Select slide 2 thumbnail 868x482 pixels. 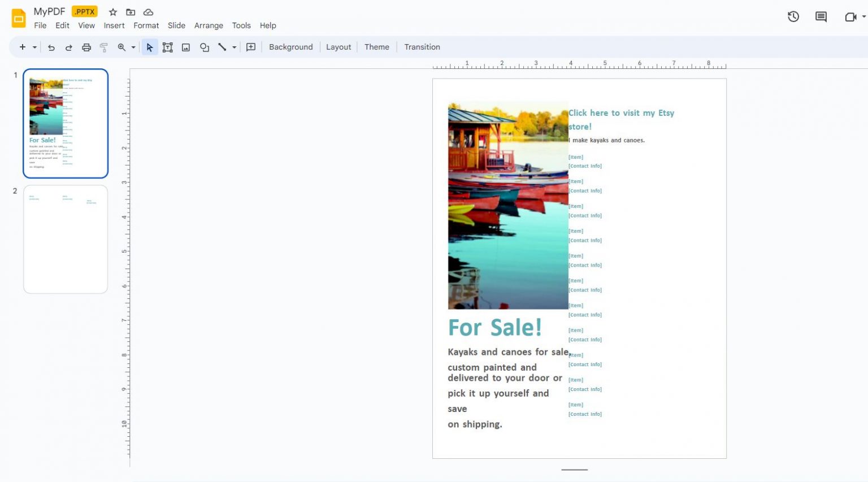tap(66, 239)
